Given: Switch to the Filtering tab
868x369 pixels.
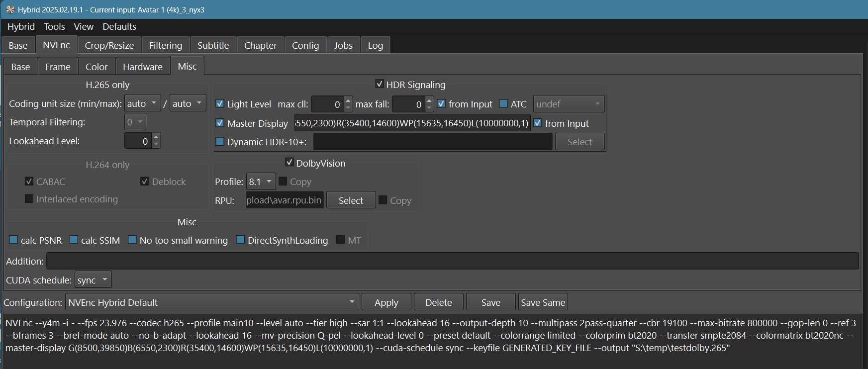Looking at the screenshot, I should [166, 45].
